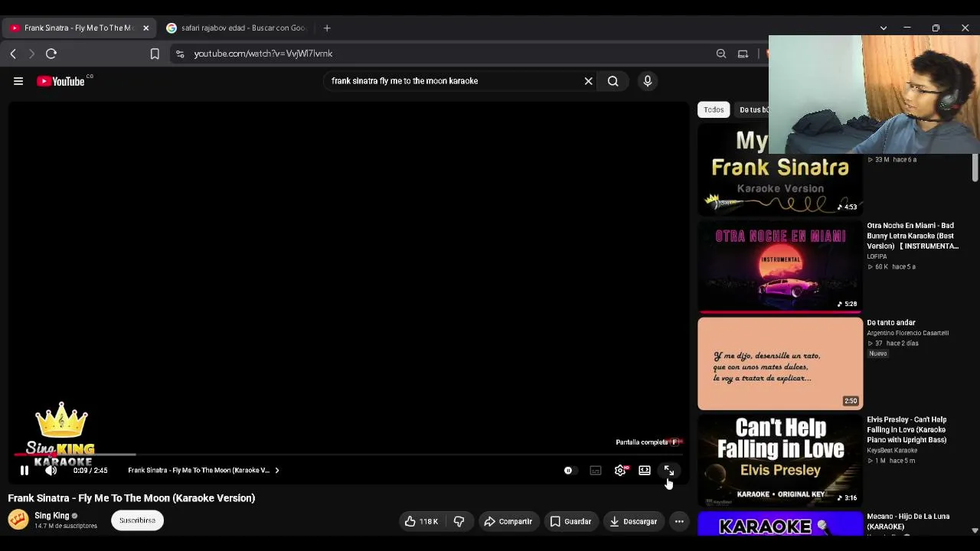
Task: Click the KeysBeat Karaoke channel name
Action: coord(892,451)
